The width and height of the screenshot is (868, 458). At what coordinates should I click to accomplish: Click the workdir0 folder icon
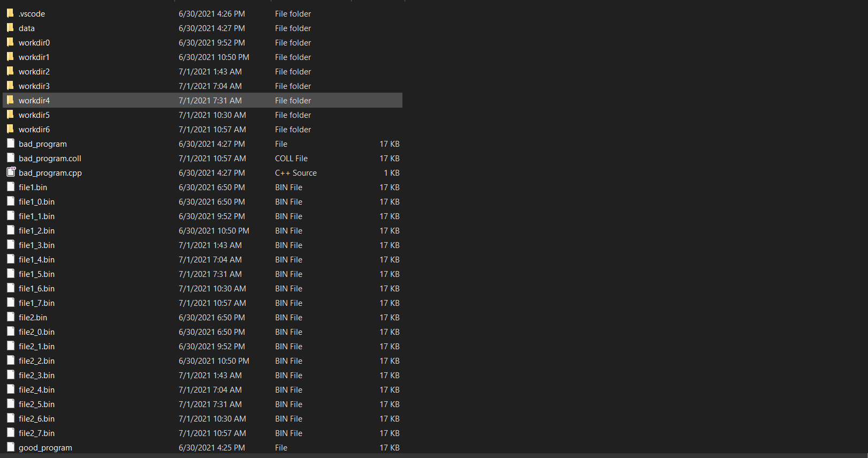10,42
